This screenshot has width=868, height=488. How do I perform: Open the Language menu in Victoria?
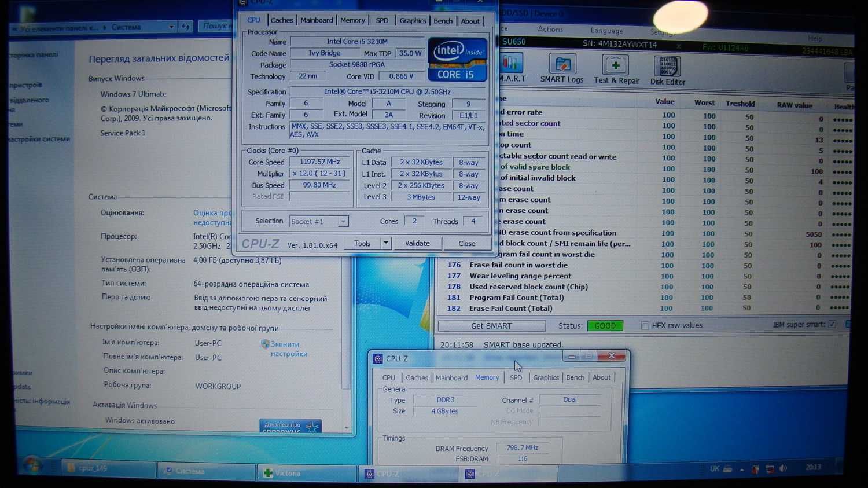606,31
